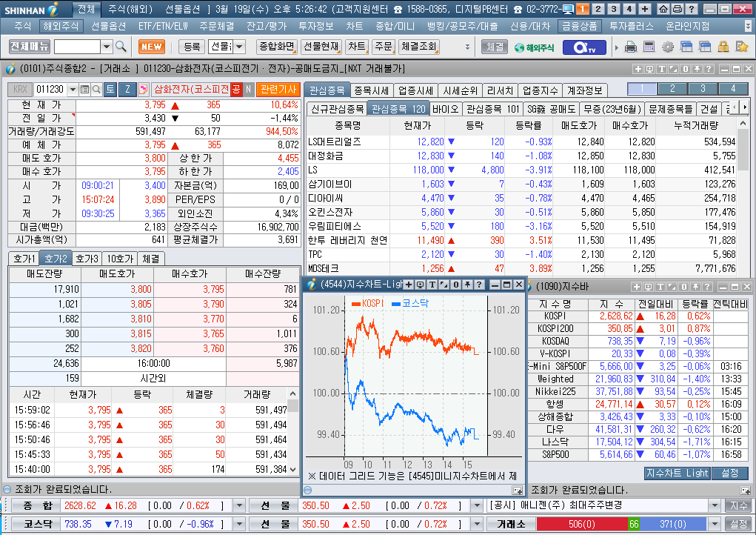The height and width of the screenshot is (535, 756).
Task: Expand the 선물 dropdown in the toolbar
Action: pyautogui.click(x=240, y=47)
